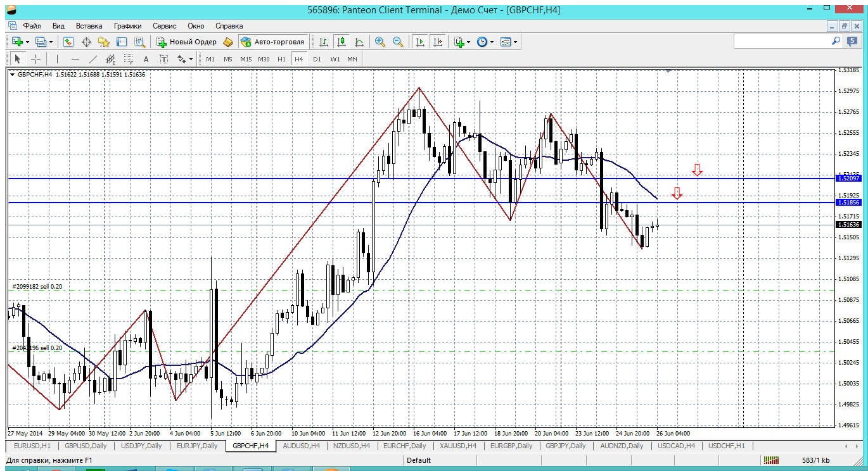This screenshot has height=471, width=868.
Task: Select the text A tool
Action: point(146,59)
